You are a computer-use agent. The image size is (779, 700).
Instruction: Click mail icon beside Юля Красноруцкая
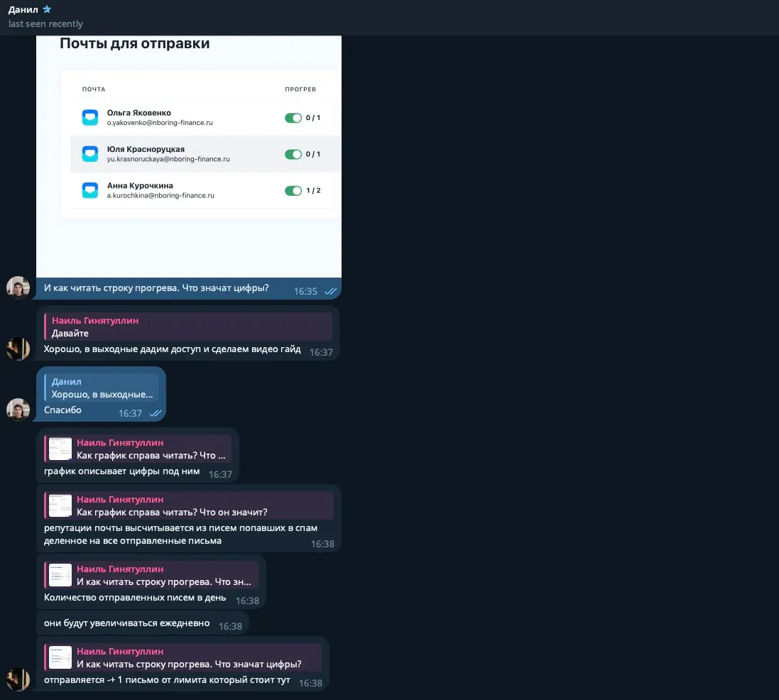point(89,154)
